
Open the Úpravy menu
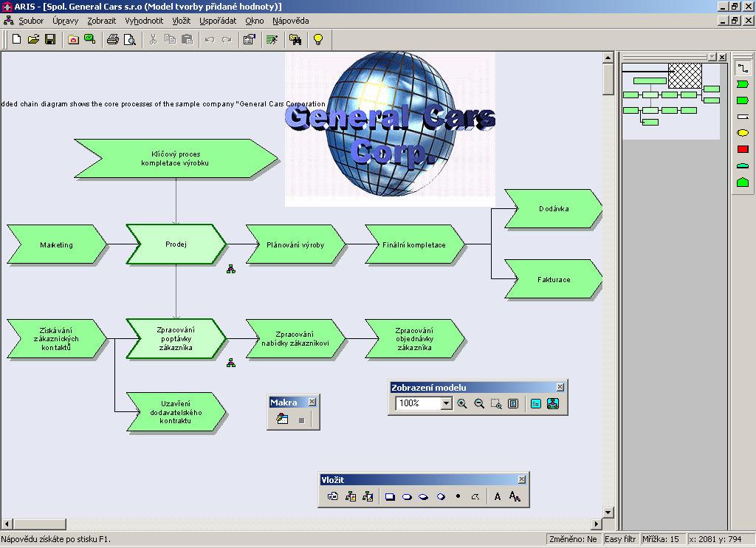click(65, 21)
